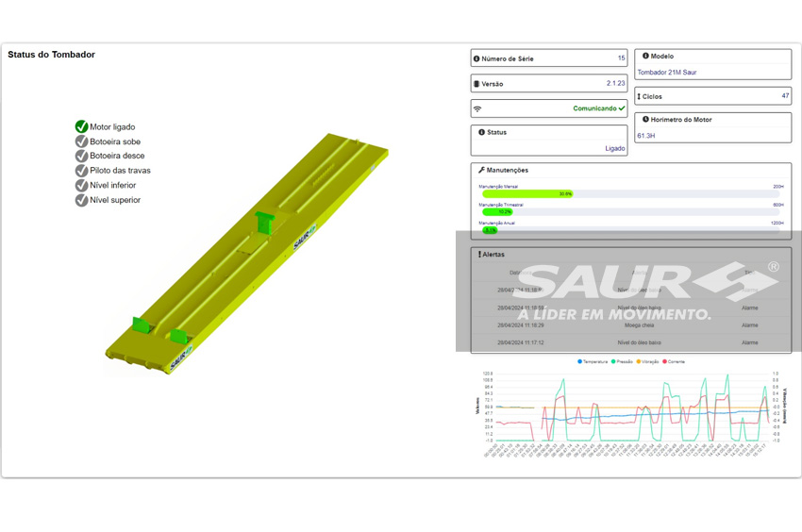Click the wrench icon beside Manutenções

coord(481,170)
